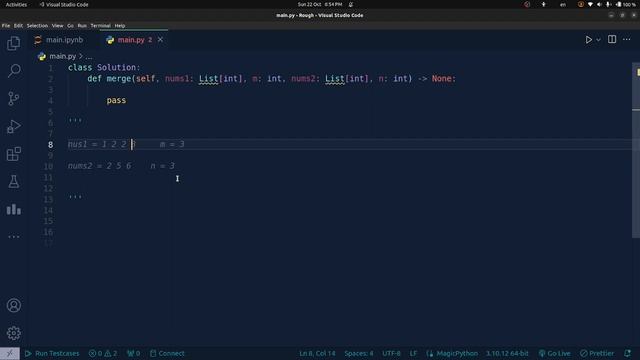Image resolution: width=640 pixels, height=360 pixels.
Task: Open the Terminal menu
Action: (x=100, y=25)
